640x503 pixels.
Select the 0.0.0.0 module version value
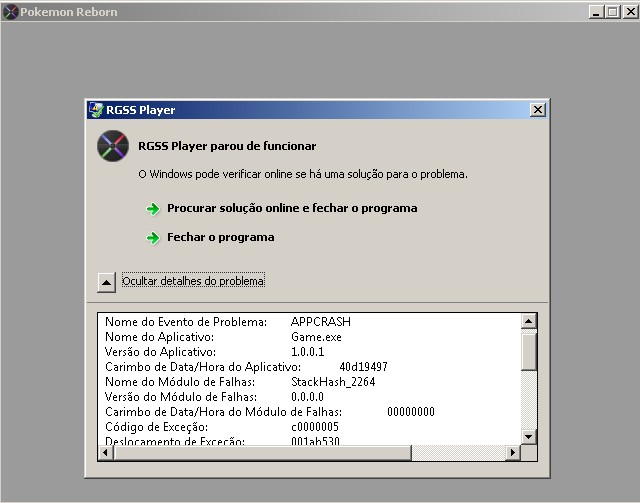(307, 396)
